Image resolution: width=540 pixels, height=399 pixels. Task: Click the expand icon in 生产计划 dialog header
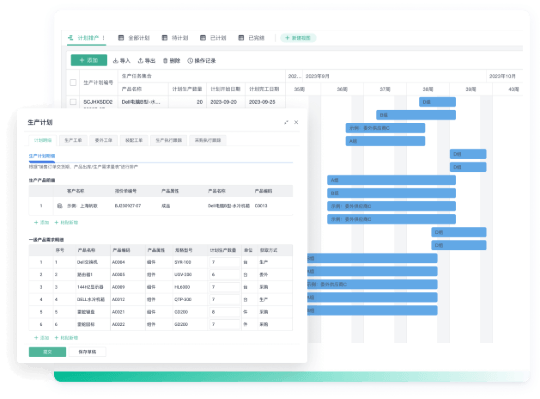(286, 122)
